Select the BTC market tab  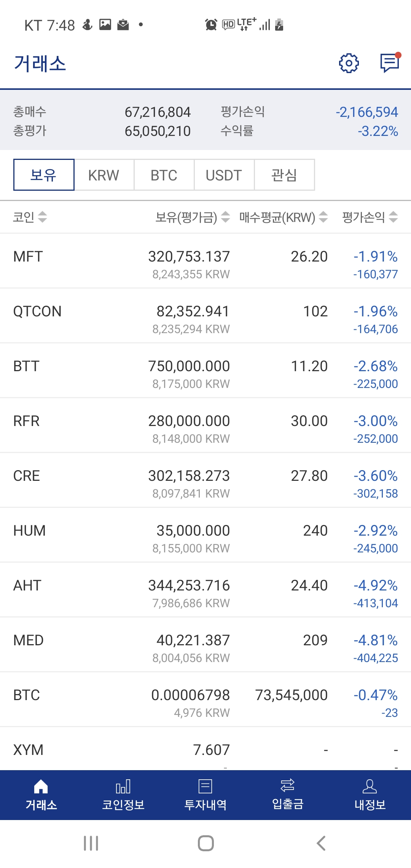click(164, 175)
